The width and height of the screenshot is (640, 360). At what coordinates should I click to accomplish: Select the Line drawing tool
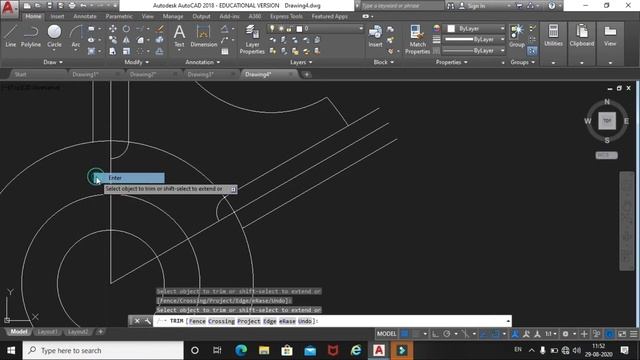click(11, 36)
